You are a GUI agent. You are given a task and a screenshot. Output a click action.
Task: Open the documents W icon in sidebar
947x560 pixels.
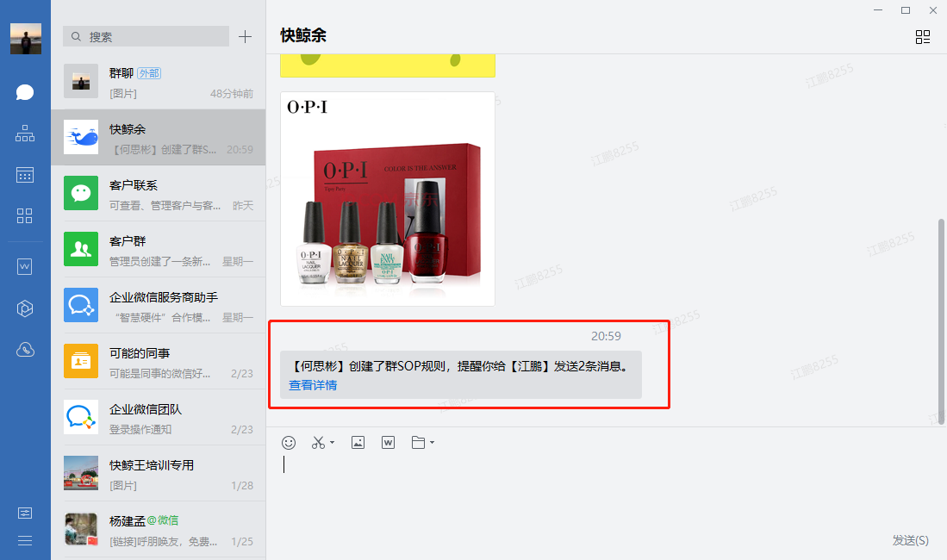(25, 266)
